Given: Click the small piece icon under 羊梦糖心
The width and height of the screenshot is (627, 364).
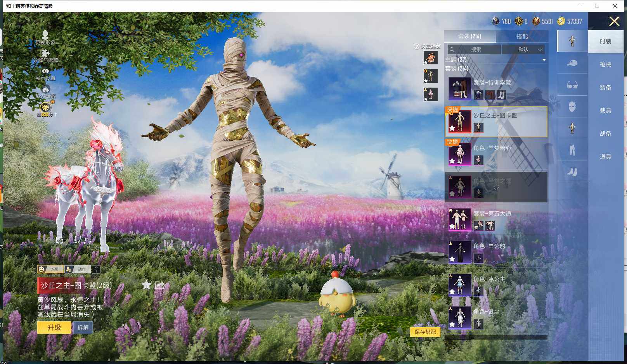Looking at the screenshot, I should tap(478, 160).
